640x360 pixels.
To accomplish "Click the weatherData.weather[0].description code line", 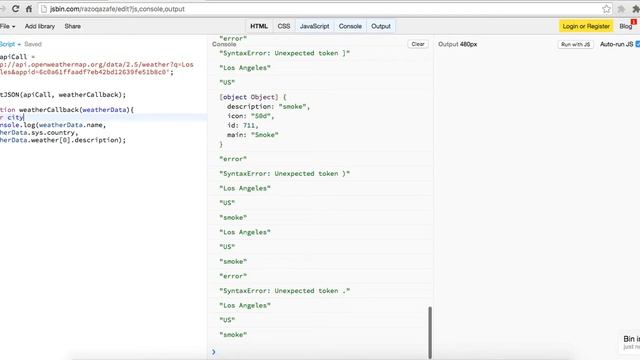I will point(63,140).
